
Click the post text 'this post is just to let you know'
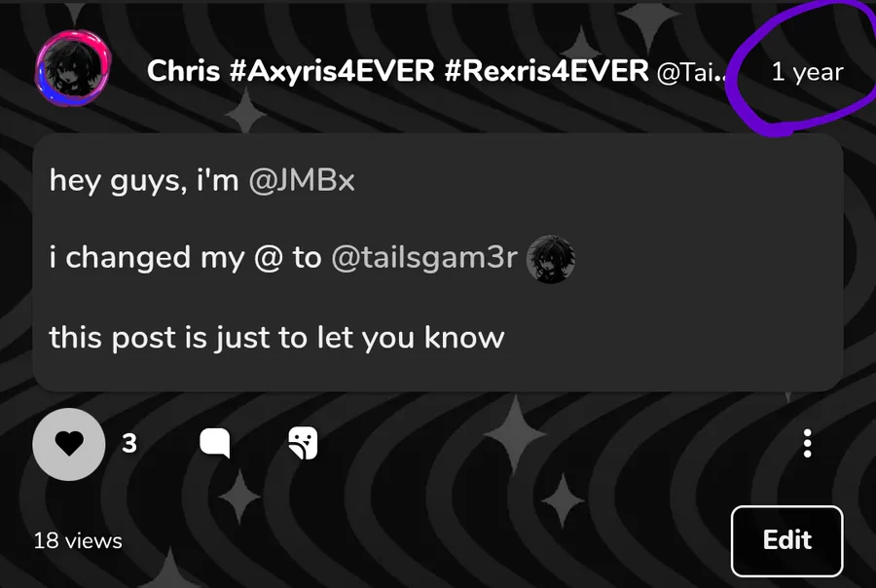[276, 338]
